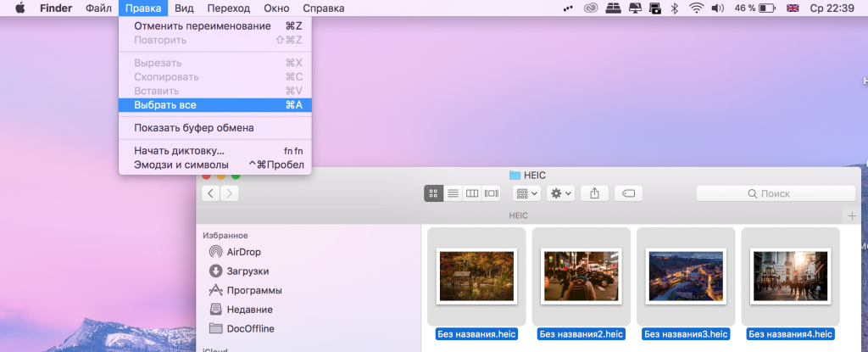Go back with the left arrow button
The image size is (868, 352).
pos(210,193)
